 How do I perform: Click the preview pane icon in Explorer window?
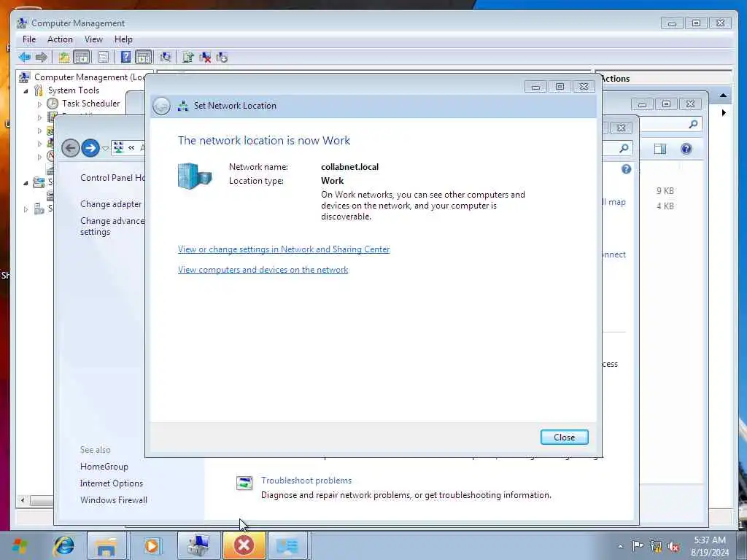tap(659, 149)
